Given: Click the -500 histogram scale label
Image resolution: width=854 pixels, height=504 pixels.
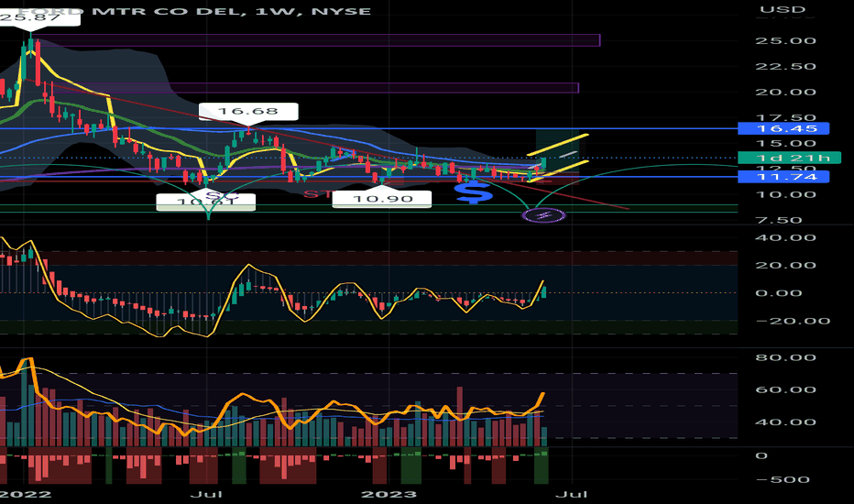Looking at the screenshot, I should [783, 480].
